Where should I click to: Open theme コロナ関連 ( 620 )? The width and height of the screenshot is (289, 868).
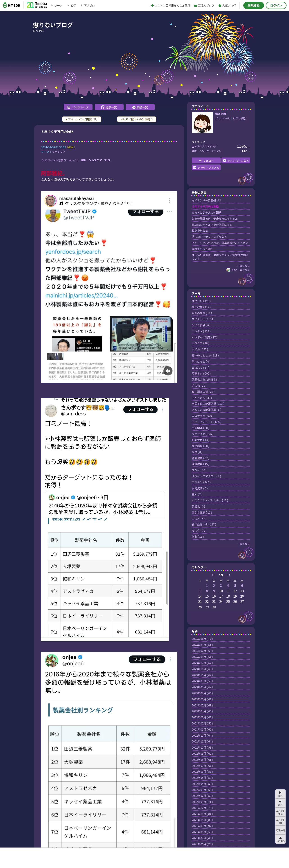pos(203,416)
